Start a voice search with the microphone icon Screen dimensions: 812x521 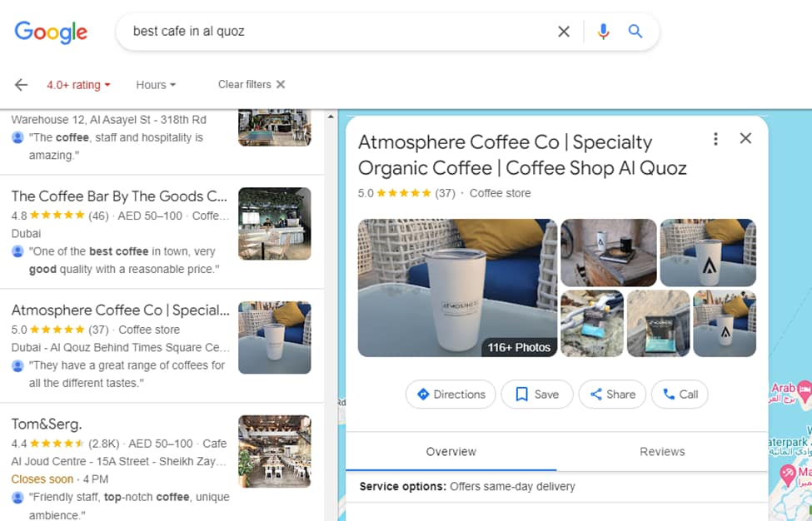pyautogui.click(x=602, y=31)
